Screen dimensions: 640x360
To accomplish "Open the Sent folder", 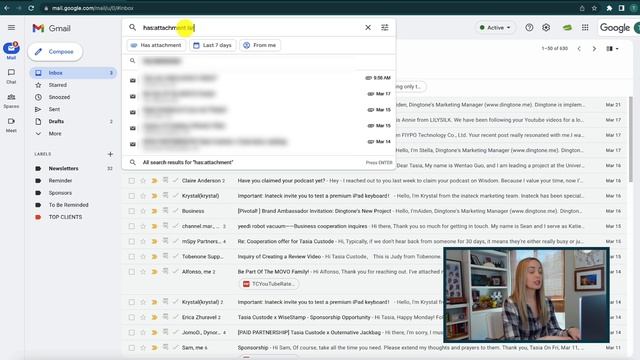I will click(54, 109).
